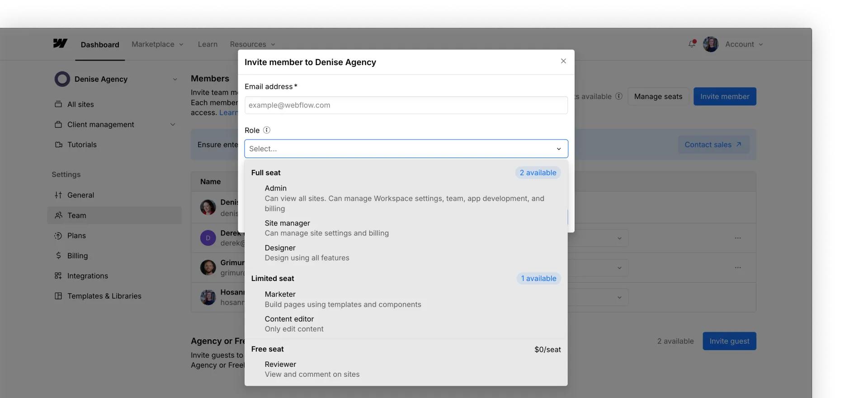
Task: Expand Client management chevron
Action: pos(173,125)
